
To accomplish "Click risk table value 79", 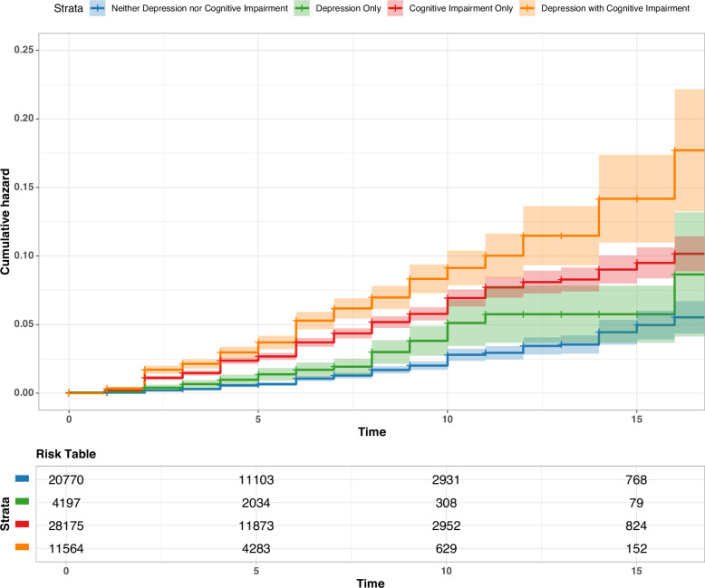I will 636,503.
